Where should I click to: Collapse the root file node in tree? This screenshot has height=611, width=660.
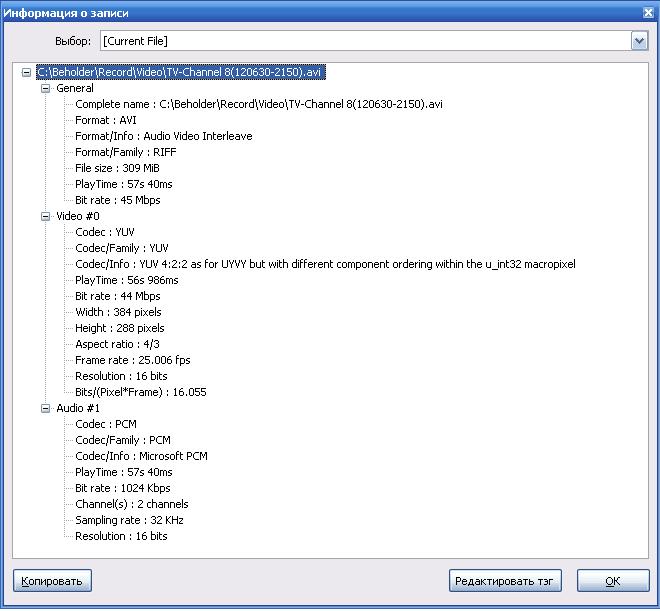pyautogui.click(x=26, y=73)
